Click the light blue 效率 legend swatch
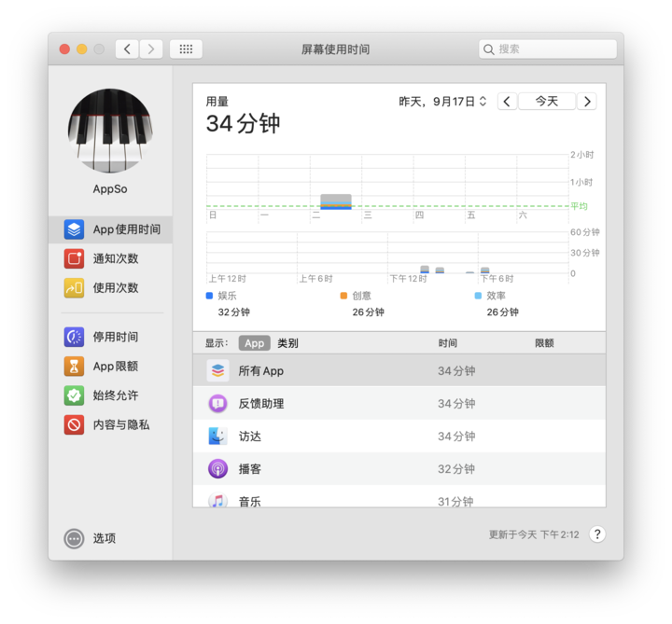This screenshot has width=672, height=624. (x=478, y=296)
